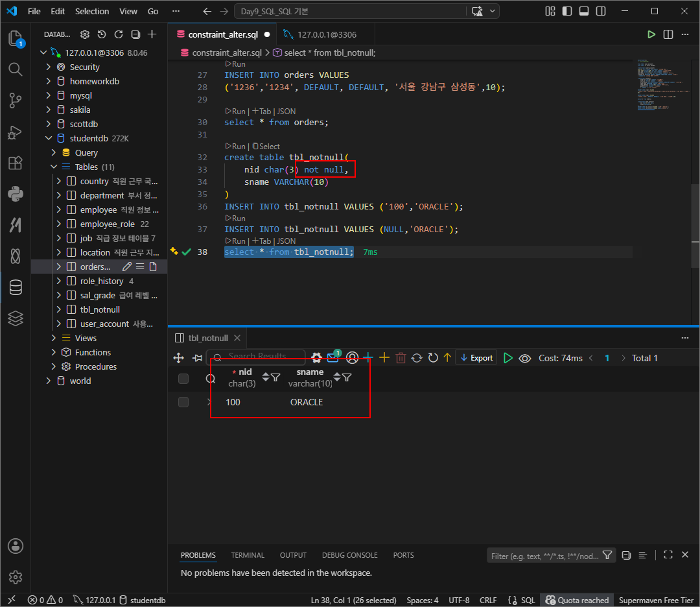This screenshot has height=607, width=700.
Task: Open the Search view icon
Action: (x=15, y=69)
